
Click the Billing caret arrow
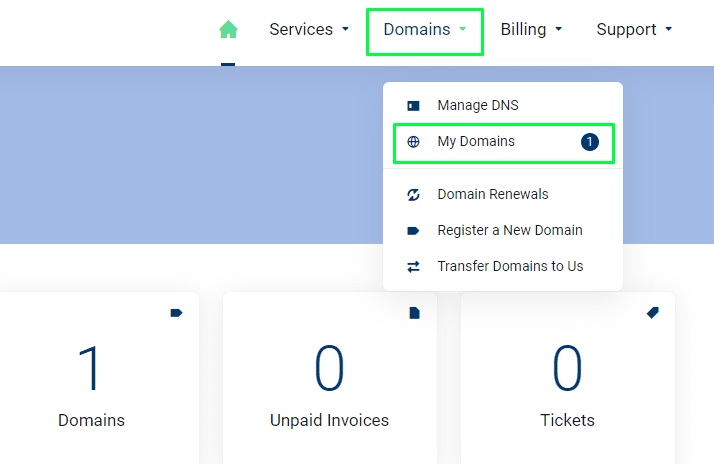559,29
